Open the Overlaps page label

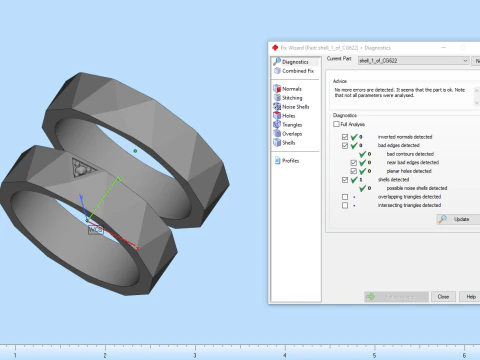(x=292, y=134)
